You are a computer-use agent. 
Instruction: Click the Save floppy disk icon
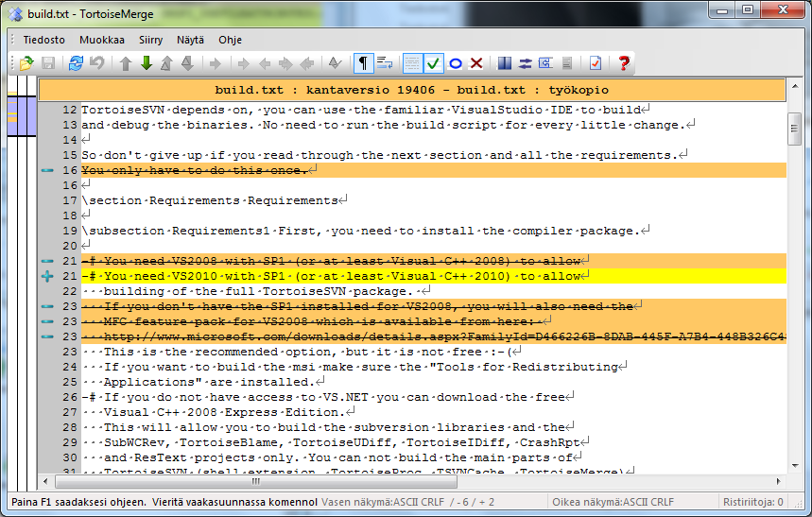click(48, 63)
